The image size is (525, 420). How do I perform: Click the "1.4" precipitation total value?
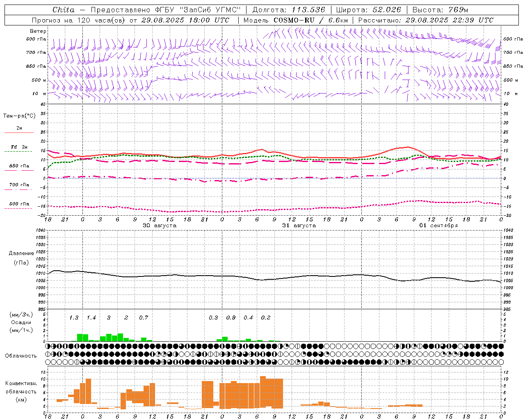[x=91, y=317]
